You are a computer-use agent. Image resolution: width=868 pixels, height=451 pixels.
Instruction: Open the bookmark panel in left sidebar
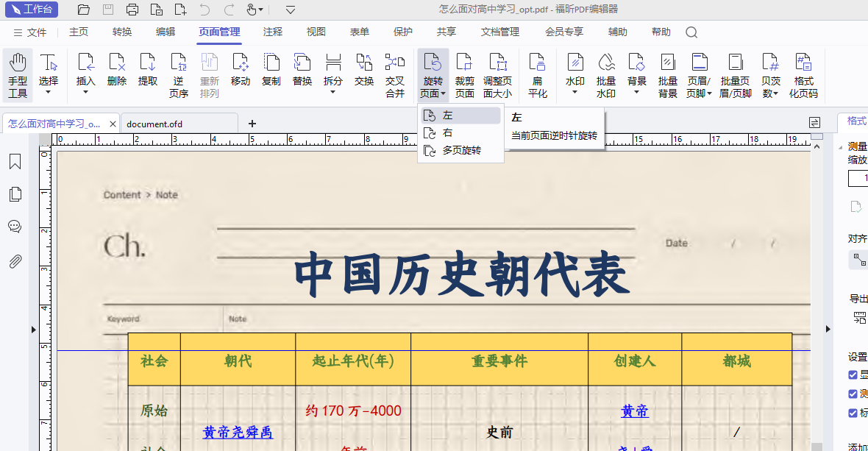[x=15, y=162]
